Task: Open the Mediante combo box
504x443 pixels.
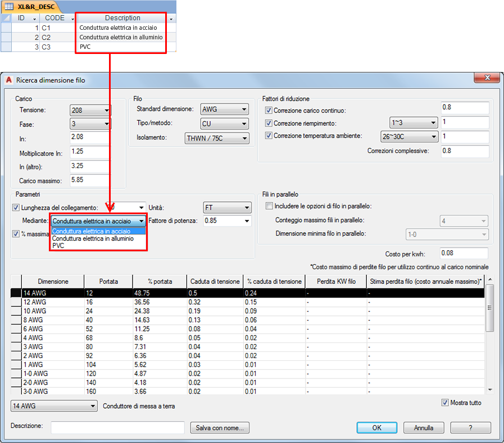Action: pyautogui.click(x=98, y=221)
